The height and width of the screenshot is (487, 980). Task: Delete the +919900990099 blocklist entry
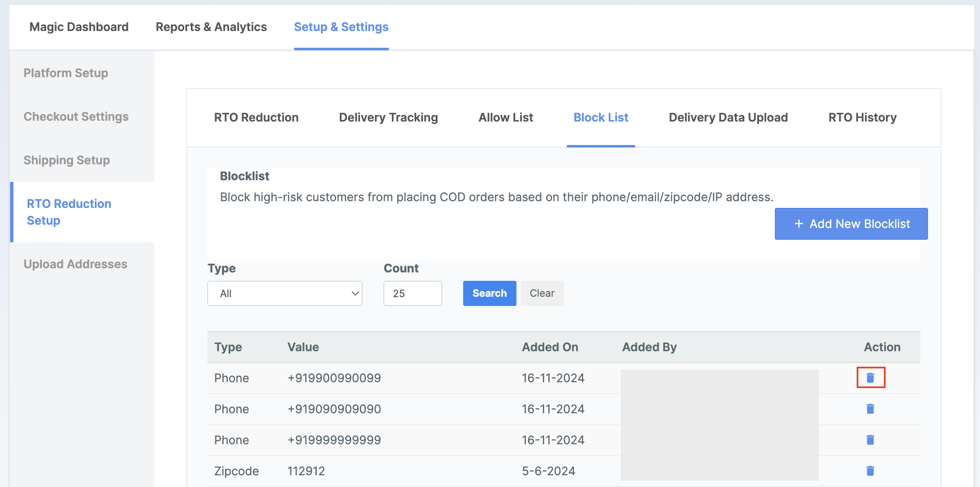point(871,378)
